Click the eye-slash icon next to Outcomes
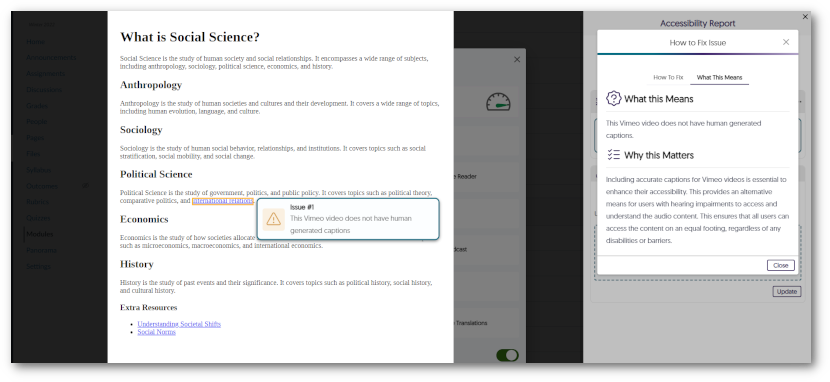The image size is (830, 382). tap(86, 186)
